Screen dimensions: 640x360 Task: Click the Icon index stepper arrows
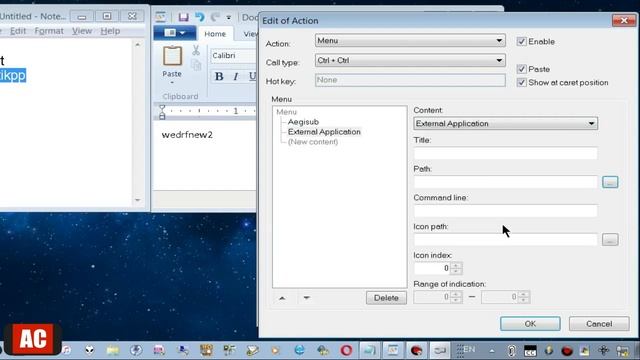coord(456,268)
